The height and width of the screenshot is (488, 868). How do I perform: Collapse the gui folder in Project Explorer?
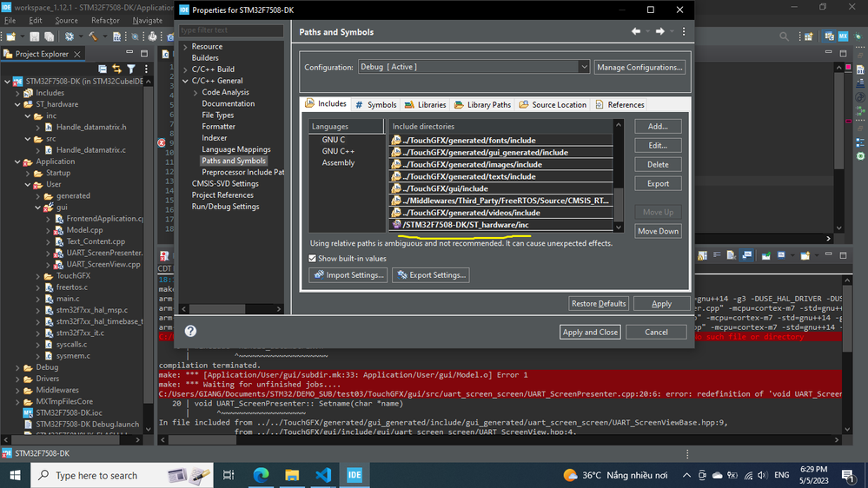[37, 208]
